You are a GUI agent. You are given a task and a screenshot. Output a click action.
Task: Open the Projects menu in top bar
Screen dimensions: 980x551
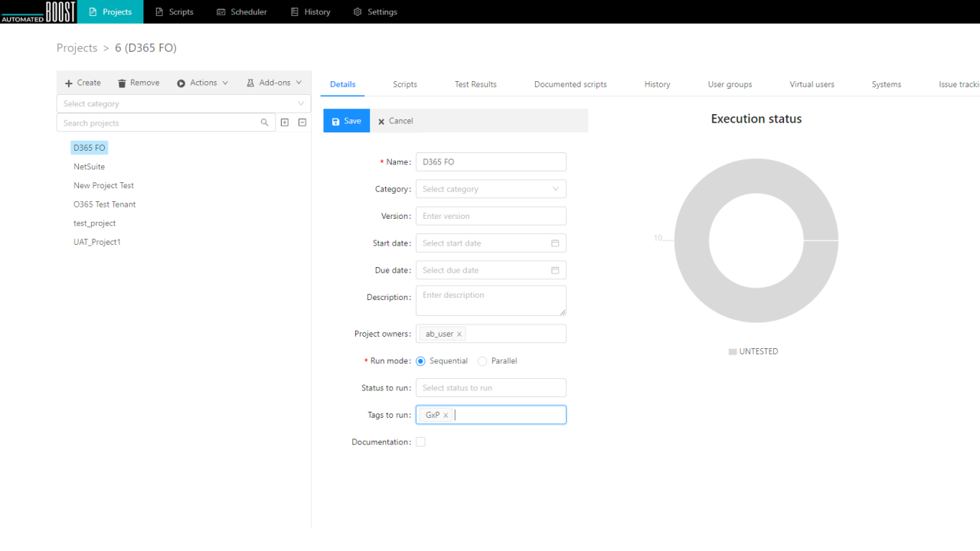click(x=110, y=11)
